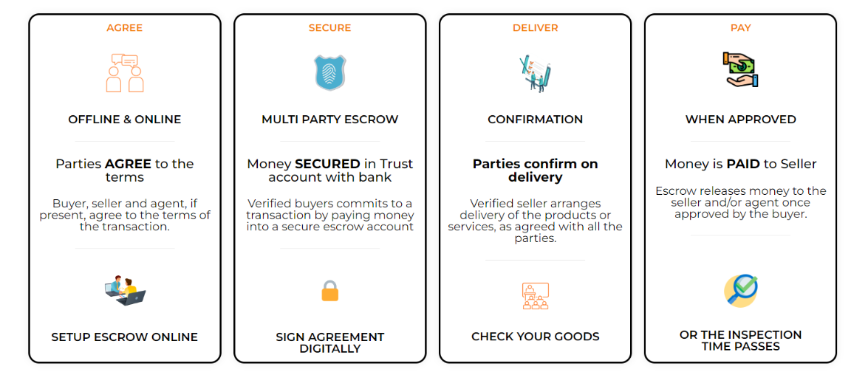This screenshot has height=386, width=868.
Task: Click the orange padlock icon
Action: pos(330,291)
